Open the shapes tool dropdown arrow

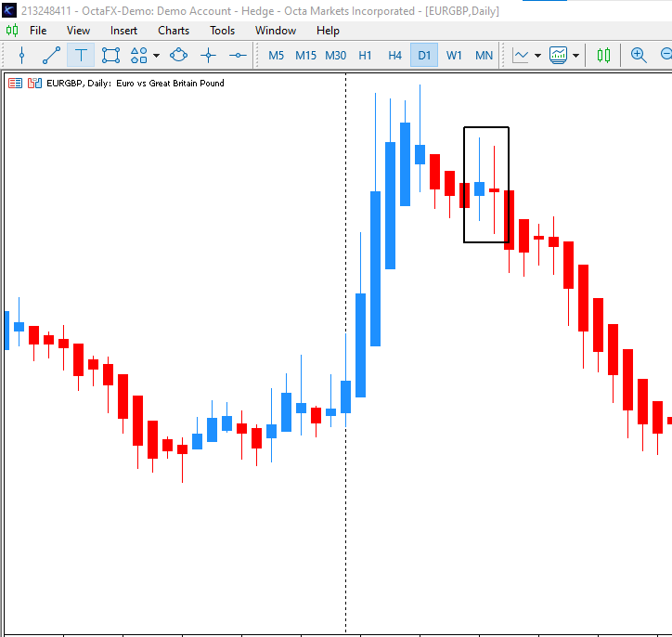tap(157, 56)
